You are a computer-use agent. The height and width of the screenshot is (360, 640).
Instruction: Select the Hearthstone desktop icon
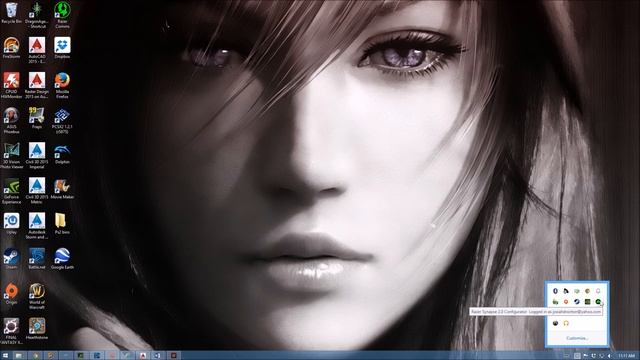click(37, 329)
